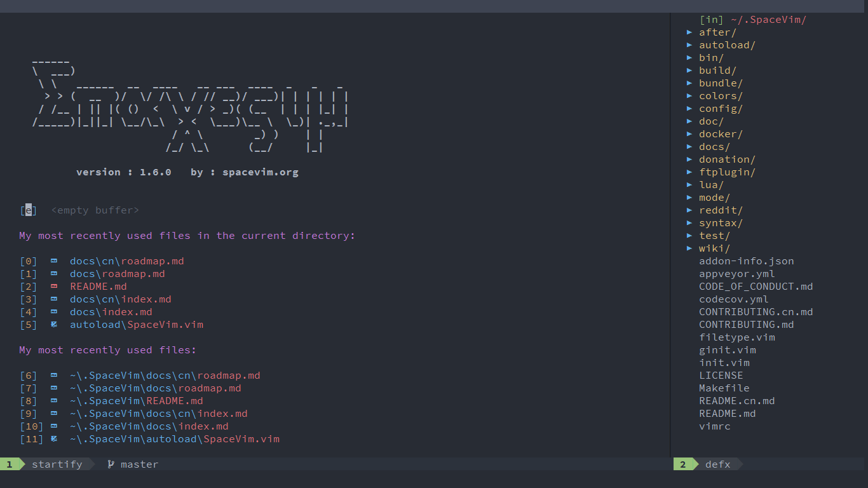Select the defx tab in right statusline
This screenshot has width=868, height=488.
point(717,464)
